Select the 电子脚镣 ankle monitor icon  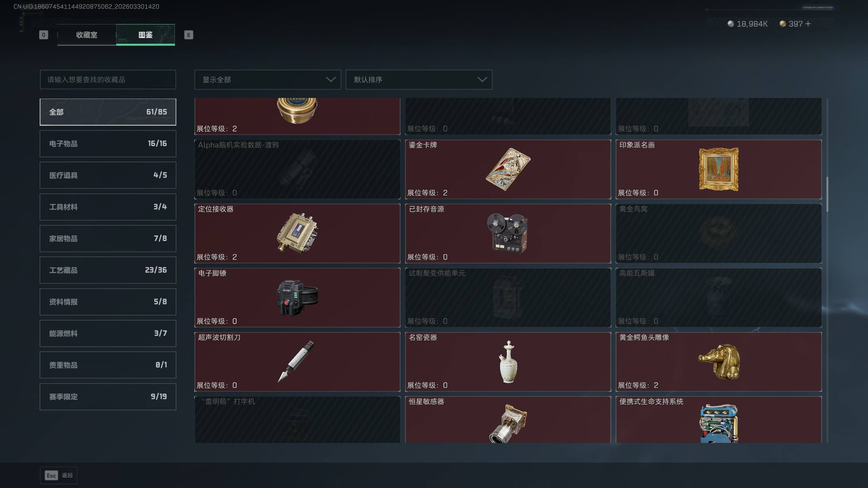[x=297, y=298]
